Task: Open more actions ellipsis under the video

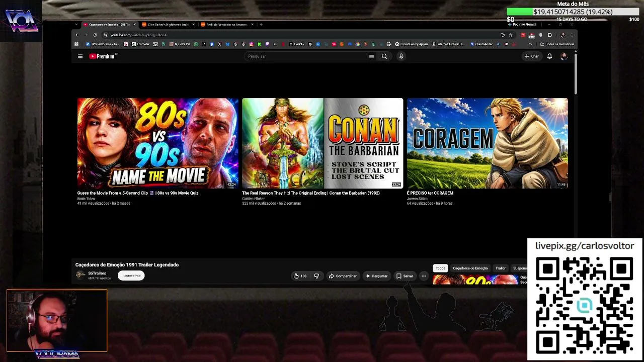Action: pyautogui.click(x=424, y=276)
